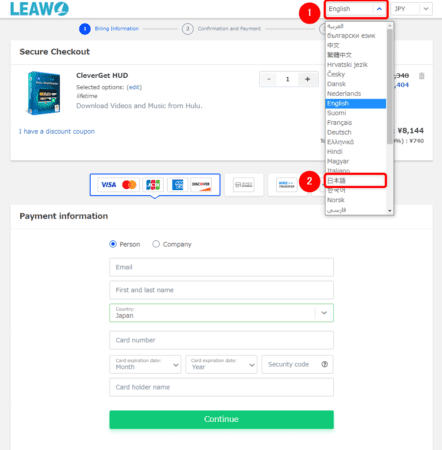Expand the Country dropdown showing Japan
The height and width of the screenshot is (450, 442).
click(221, 313)
